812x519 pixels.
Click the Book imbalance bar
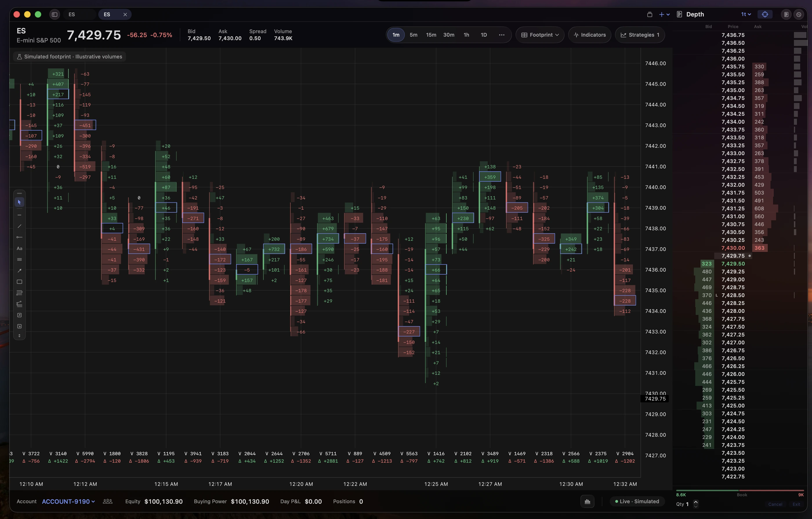740,490
